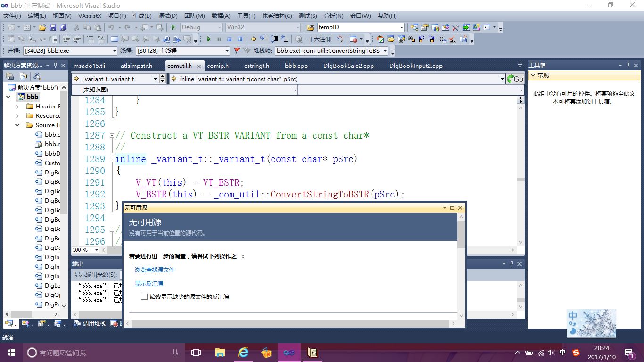Step out using the debug step icon
The height and width of the screenshot is (362, 644).
click(x=284, y=39)
